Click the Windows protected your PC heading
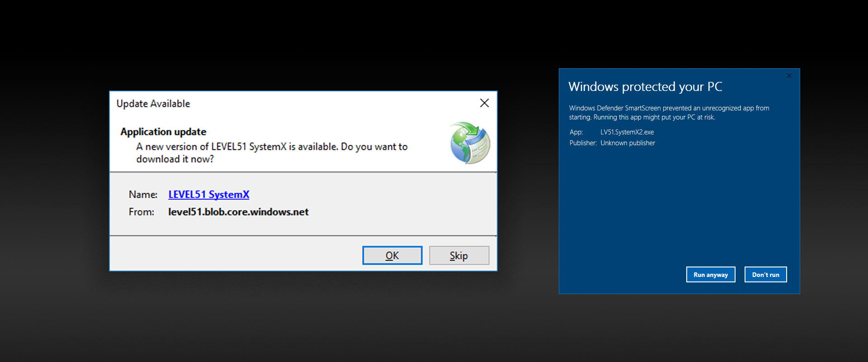 [645, 86]
